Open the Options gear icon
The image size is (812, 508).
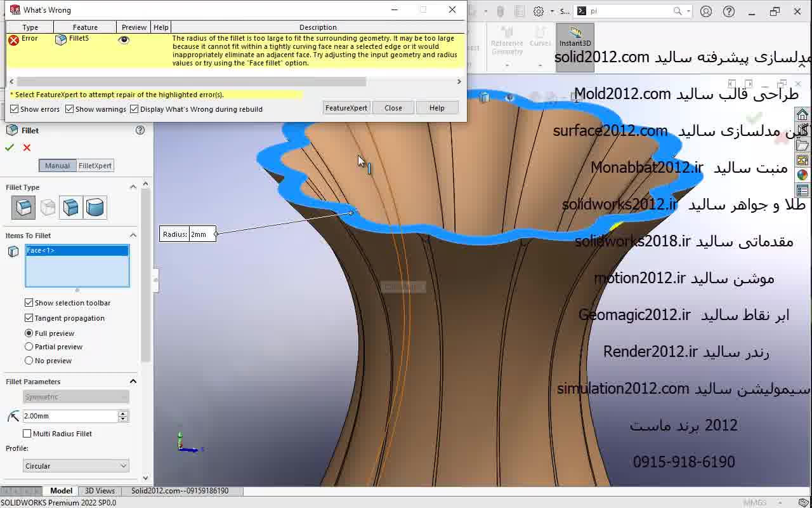539,11
